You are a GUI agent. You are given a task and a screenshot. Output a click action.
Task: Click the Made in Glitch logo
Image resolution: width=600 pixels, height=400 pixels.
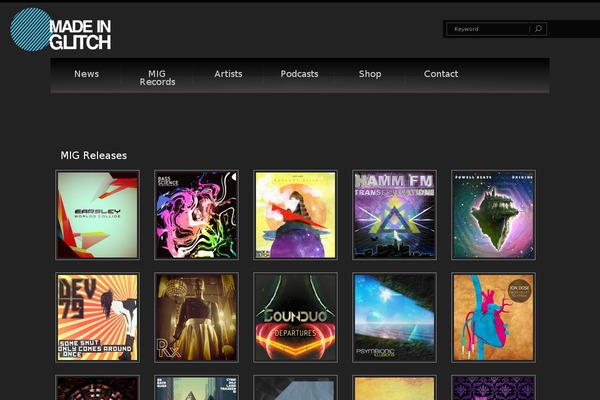tap(61, 30)
